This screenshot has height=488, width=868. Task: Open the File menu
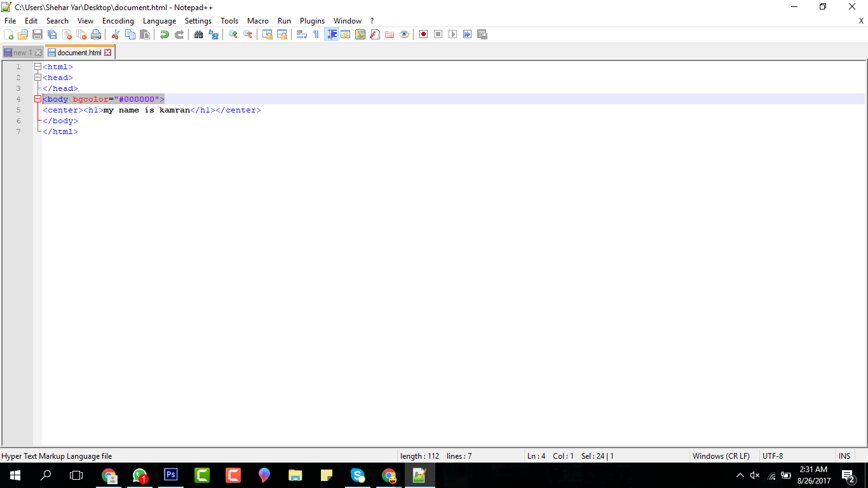[x=10, y=21]
